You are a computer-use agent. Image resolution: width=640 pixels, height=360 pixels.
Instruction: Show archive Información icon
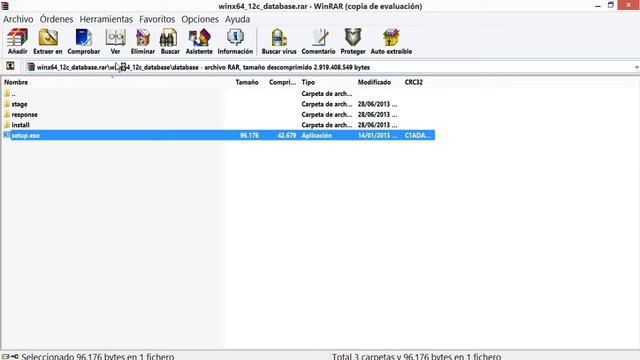[x=235, y=37]
